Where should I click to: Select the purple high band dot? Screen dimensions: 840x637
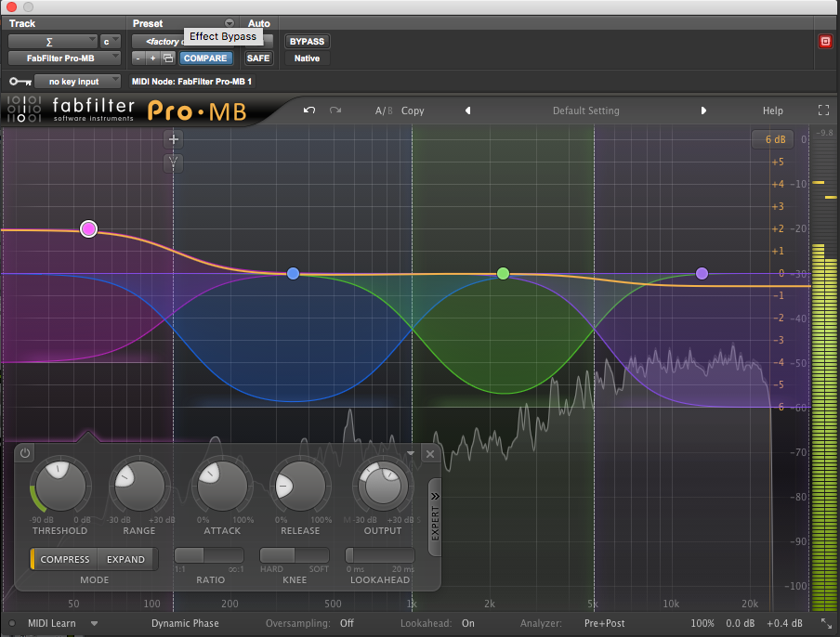coord(702,274)
